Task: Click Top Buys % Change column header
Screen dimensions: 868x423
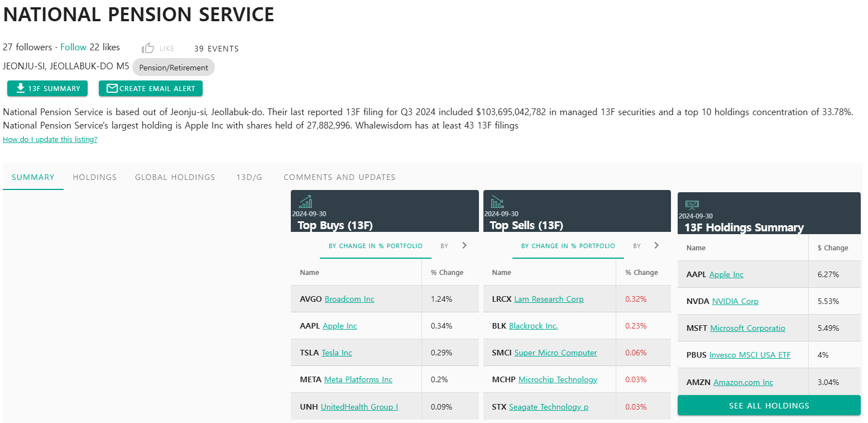Action: (447, 273)
